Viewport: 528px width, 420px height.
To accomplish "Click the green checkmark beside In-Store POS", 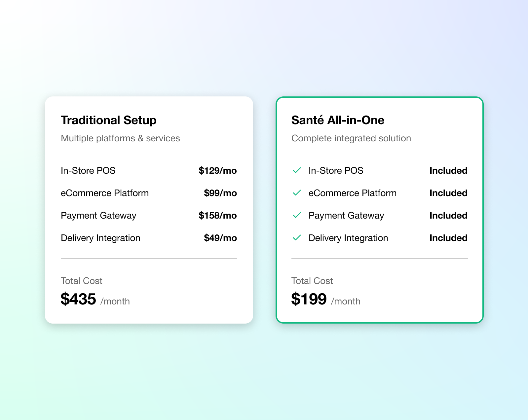I will point(297,170).
